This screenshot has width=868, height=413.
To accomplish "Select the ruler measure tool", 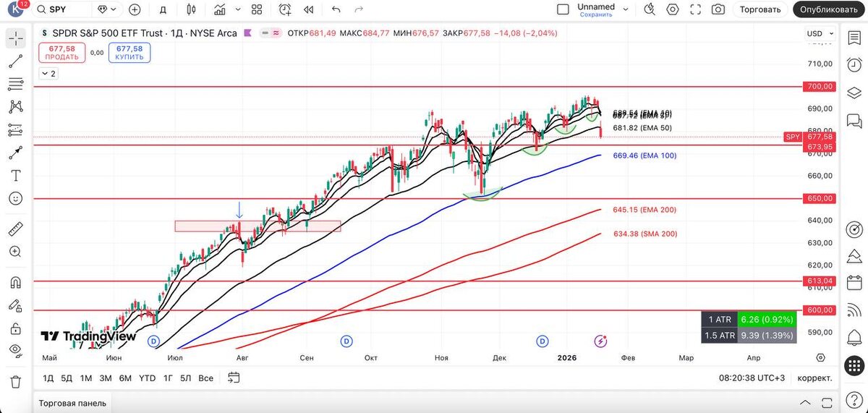I will [x=16, y=230].
